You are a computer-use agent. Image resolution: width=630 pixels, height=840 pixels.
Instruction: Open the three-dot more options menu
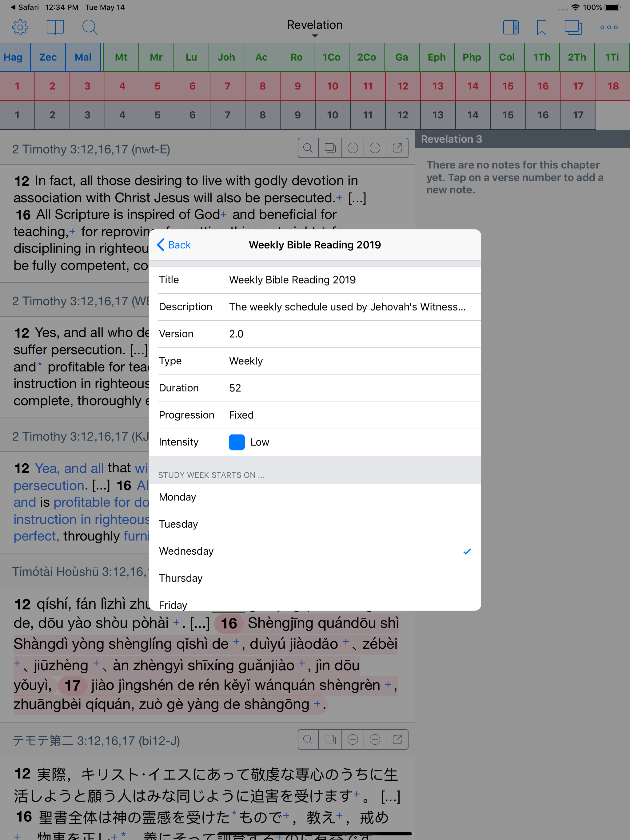tap(609, 27)
